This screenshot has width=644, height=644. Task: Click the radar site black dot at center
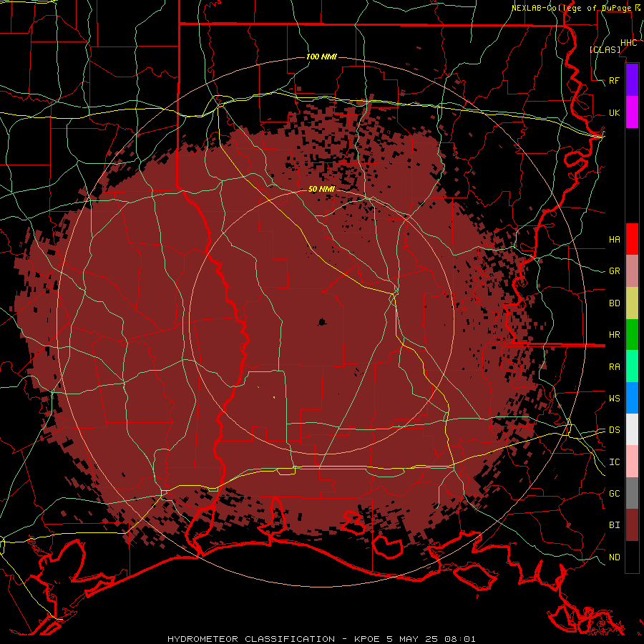click(322, 321)
